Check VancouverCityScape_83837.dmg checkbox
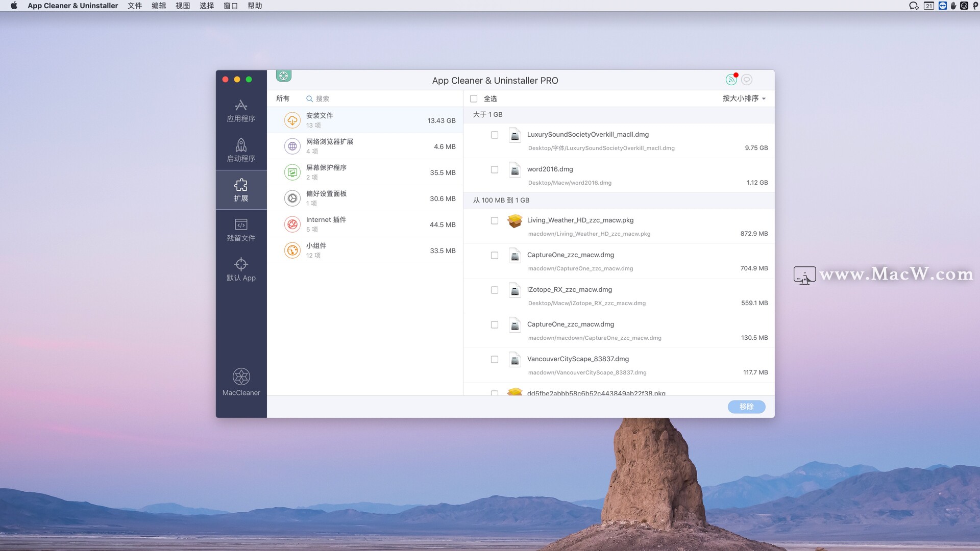This screenshot has width=980, height=551. point(495,360)
